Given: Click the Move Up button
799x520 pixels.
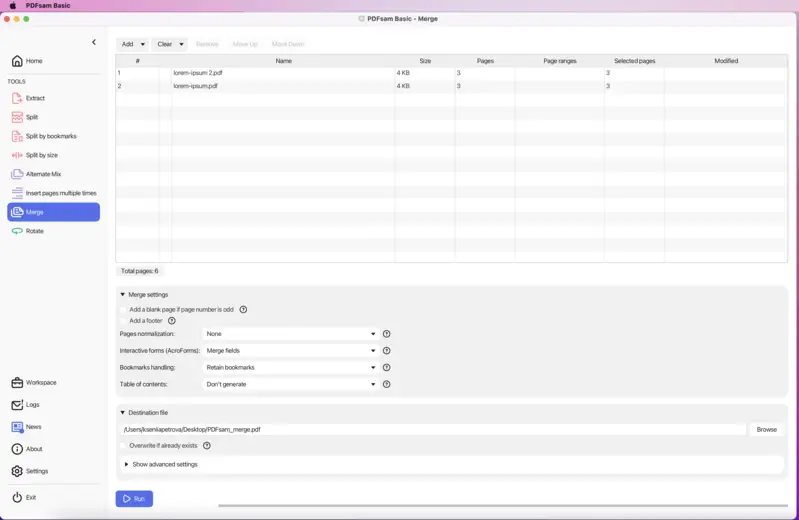Looking at the screenshot, I should coord(245,44).
